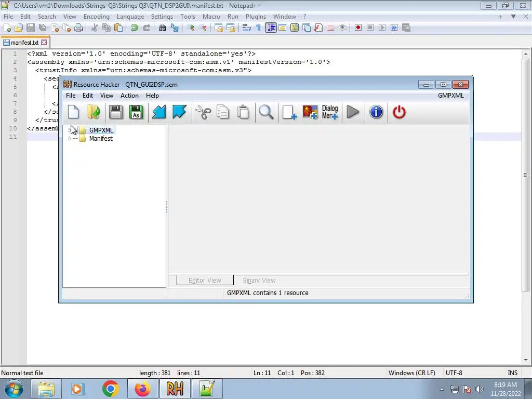This screenshot has width=532, height=399.
Task: Click Notepad++ Print icon
Action: click(78, 28)
